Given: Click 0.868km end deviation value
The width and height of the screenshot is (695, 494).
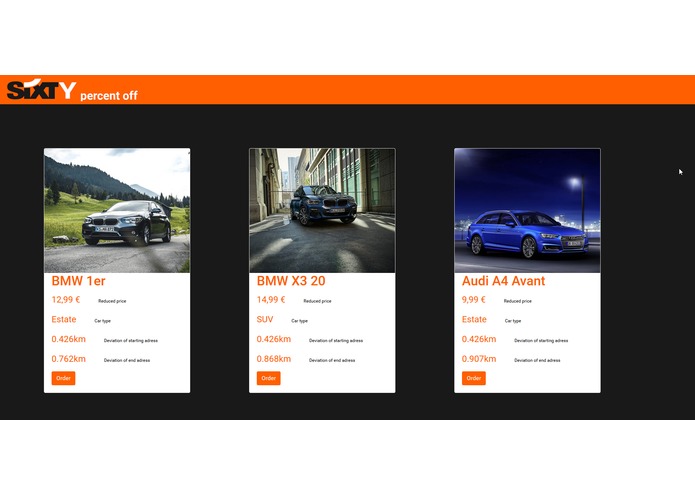Looking at the screenshot, I should pyautogui.click(x=274, y=359).
